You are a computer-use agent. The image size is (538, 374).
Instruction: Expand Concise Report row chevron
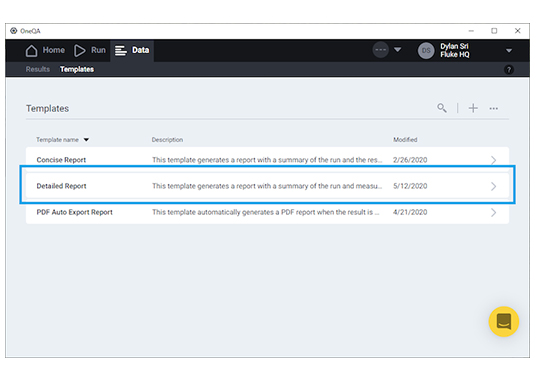coord(493,160)
